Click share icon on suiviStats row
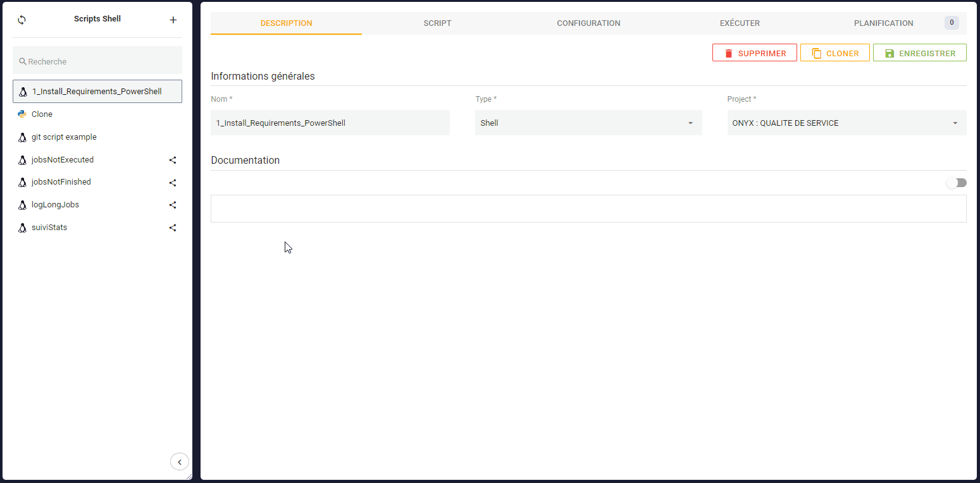The width and height of the screenshot is (980, 483). click(173, 228)
